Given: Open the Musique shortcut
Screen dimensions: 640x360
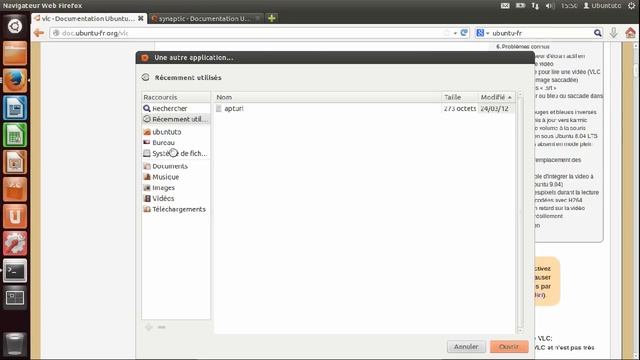Looking at the screenshot, I should (x=176, y=177).
